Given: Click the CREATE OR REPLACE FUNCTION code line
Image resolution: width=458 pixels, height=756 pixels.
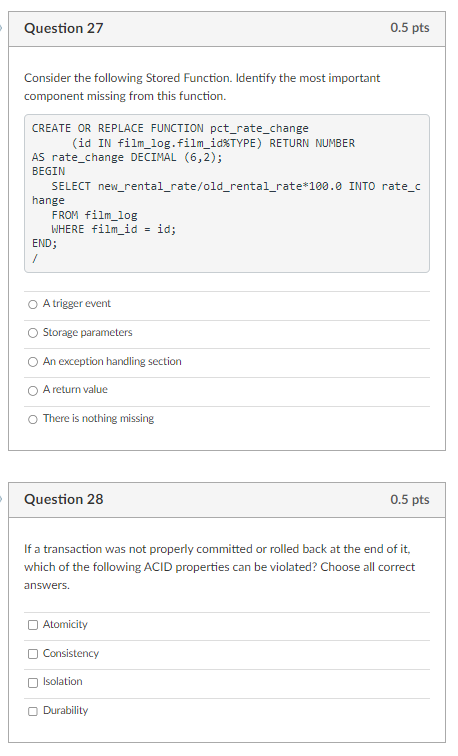Looking at the screenshot, I should [170, 128].
